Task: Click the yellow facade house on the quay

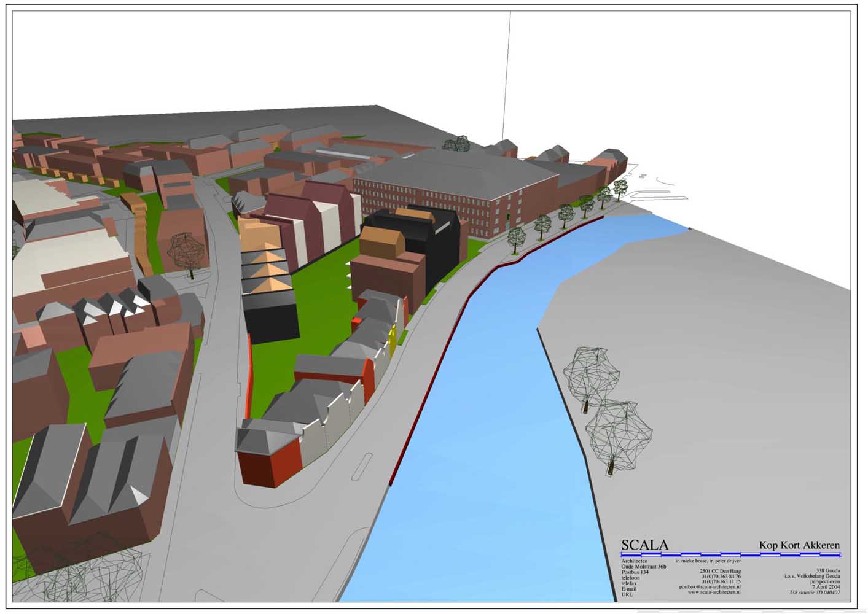Action: pos(393,341)
